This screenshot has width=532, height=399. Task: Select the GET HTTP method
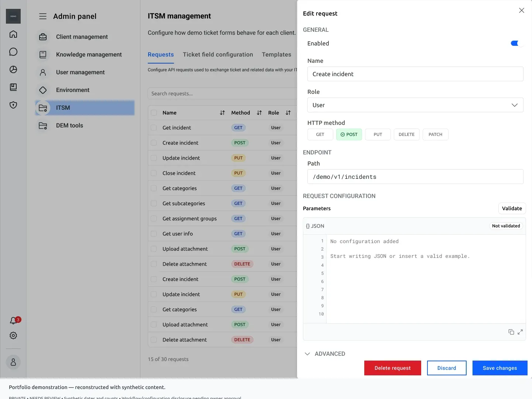(x=320, y=134)
